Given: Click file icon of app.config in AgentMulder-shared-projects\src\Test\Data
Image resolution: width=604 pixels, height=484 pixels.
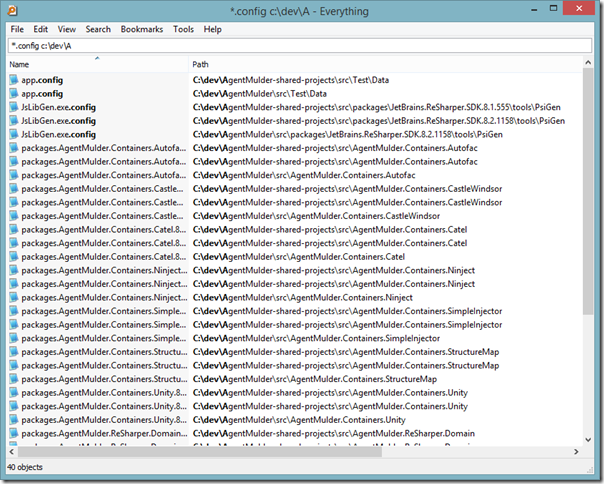Looking at the screenshot, I should tap(14, 80).
